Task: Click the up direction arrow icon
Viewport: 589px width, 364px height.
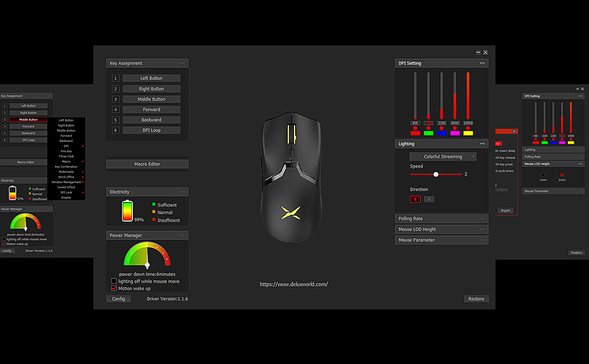Action: click(416, 199)
